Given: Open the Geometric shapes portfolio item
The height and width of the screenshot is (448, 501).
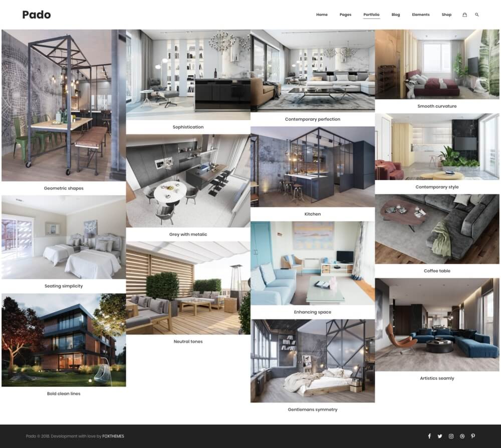Looking at the screenshot, I should click(63, 105).
